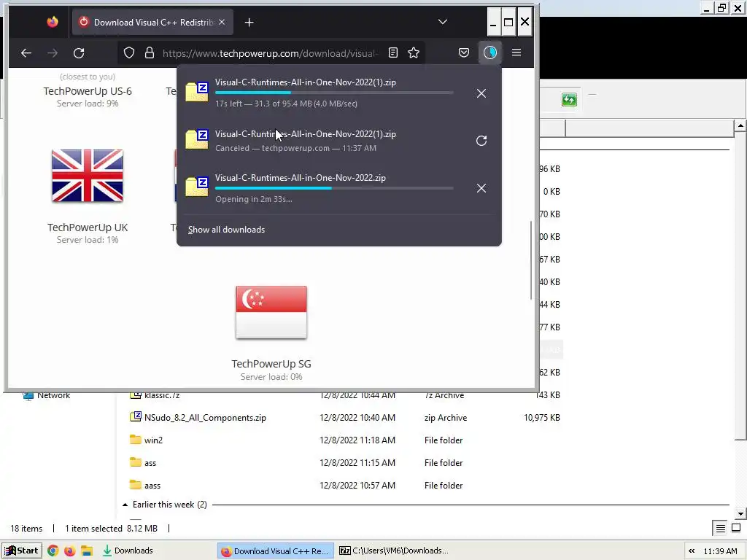
Task: Show hidden system tray icons
Action: [692, 551]
